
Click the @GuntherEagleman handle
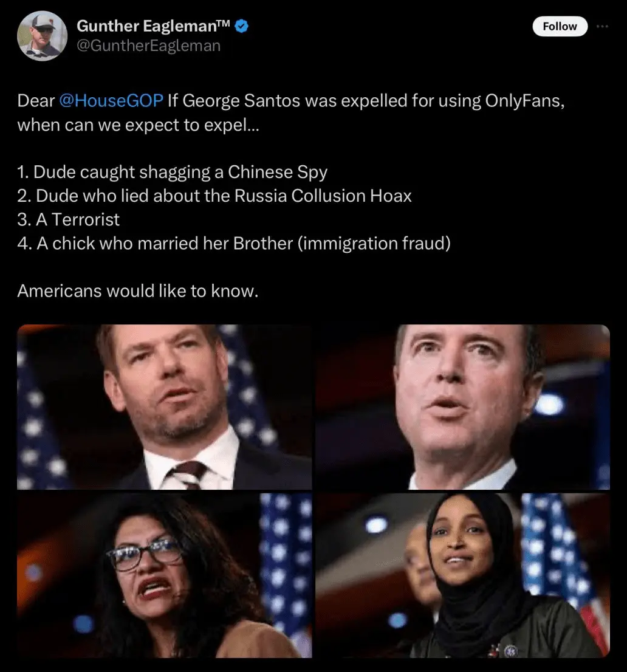(149, 46)
